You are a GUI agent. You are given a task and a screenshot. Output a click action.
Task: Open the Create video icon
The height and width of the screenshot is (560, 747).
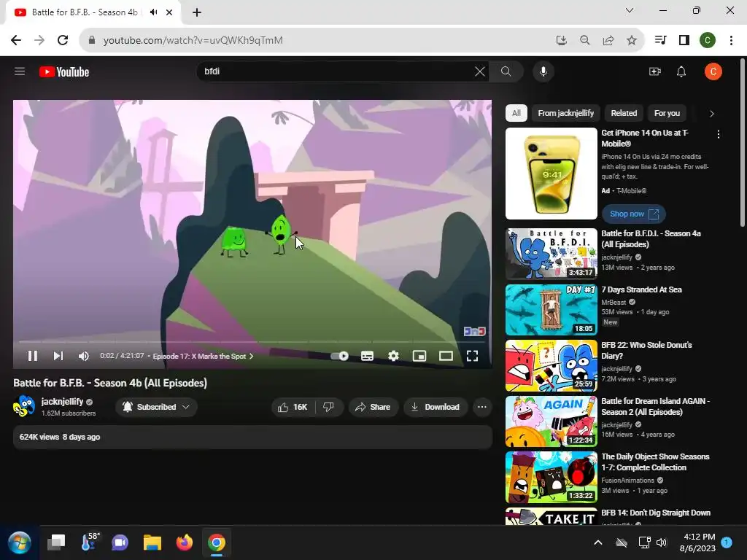pyautogui.click(x=655, y=71)
